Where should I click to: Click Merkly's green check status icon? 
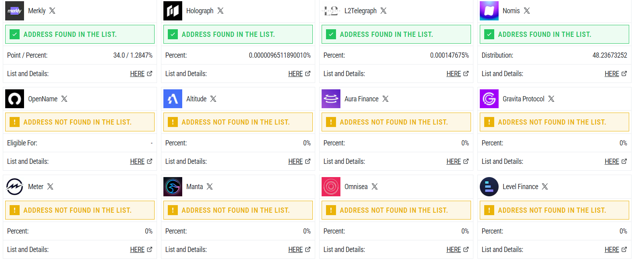(x=14, y=34)
